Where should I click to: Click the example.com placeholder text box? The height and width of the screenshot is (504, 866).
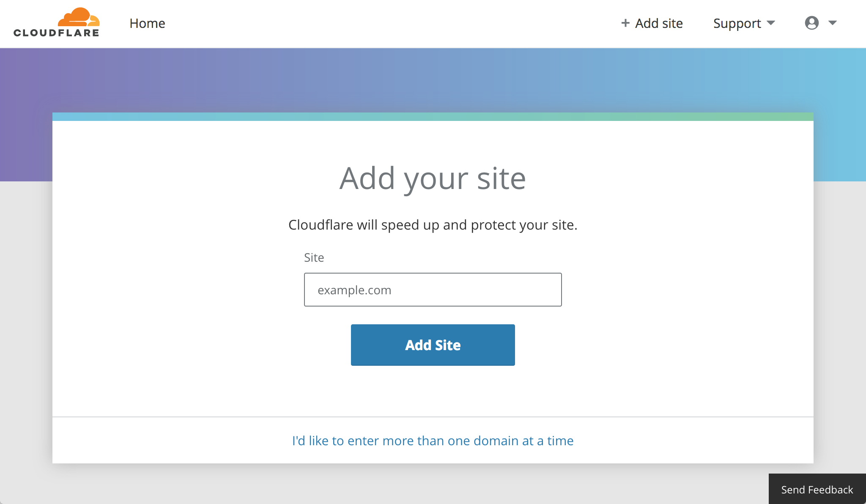pos(432,290)
